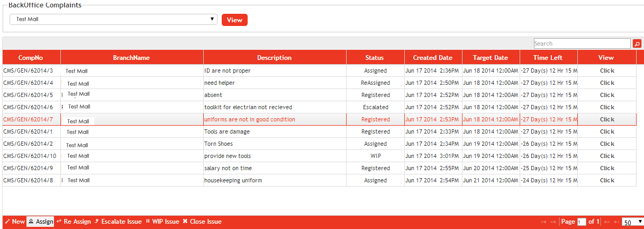Click the Close Issue toolbar button
Viewport: 644px width, 229px height.
point(202,222)
